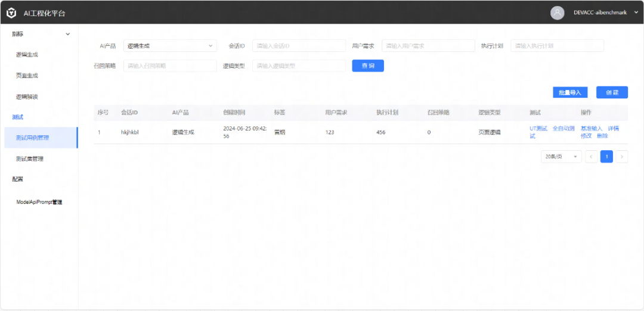Focus the 会话ID input field
644x311 pixels.
pos(299,46)
